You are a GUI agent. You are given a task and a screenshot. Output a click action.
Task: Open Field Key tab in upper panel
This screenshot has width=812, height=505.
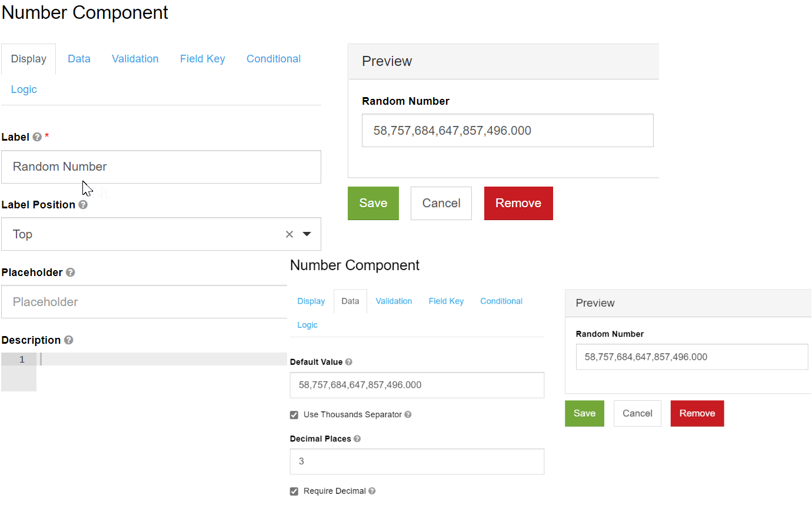click(x=202, y=59)
